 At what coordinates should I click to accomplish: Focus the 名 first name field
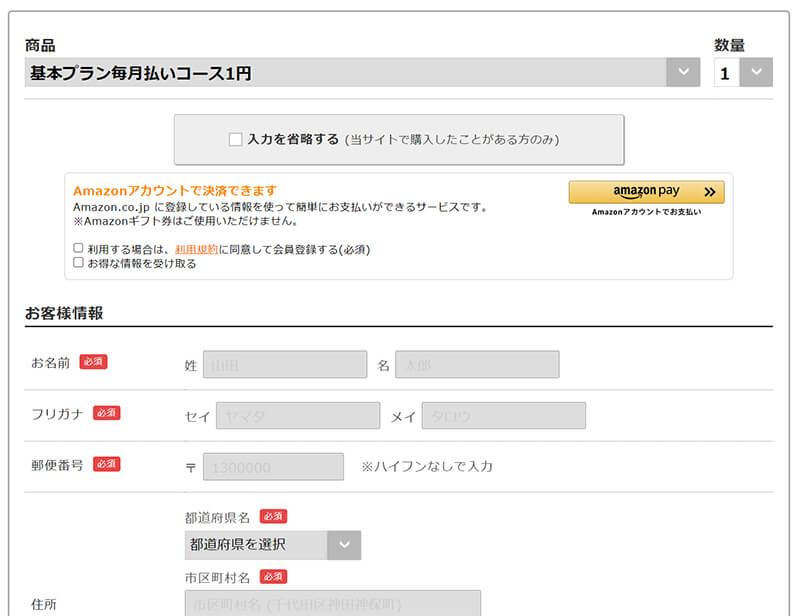click(x=477, y=364)
